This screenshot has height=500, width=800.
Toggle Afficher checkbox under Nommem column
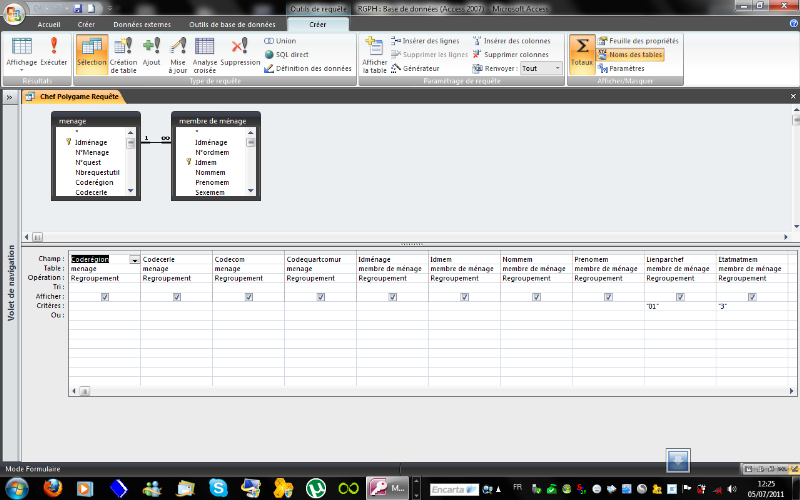pyautogui.click(x=536, y=297)
